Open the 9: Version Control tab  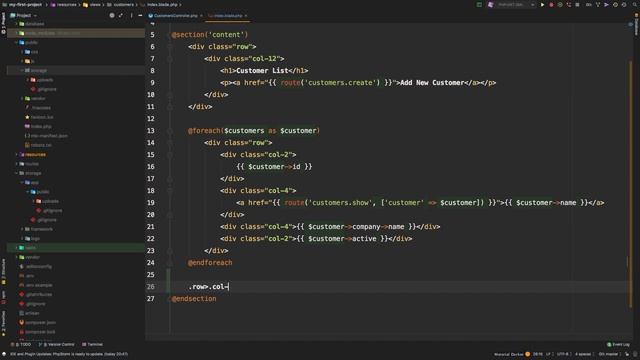click(x=57, y=344)
